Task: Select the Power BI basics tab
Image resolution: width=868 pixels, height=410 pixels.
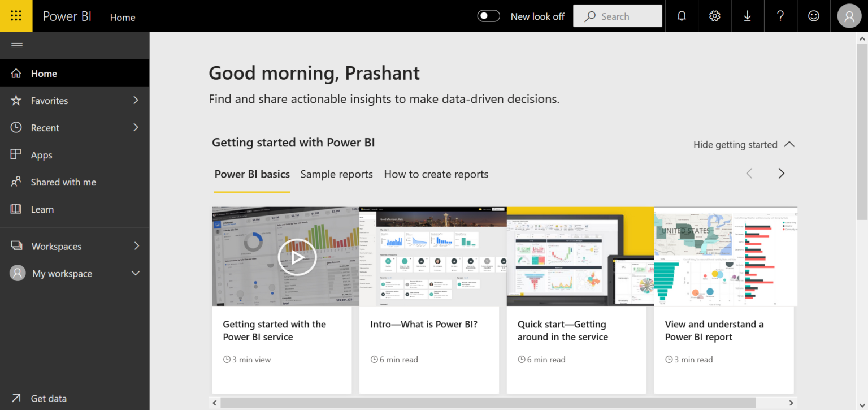Action: click(252, 174)
